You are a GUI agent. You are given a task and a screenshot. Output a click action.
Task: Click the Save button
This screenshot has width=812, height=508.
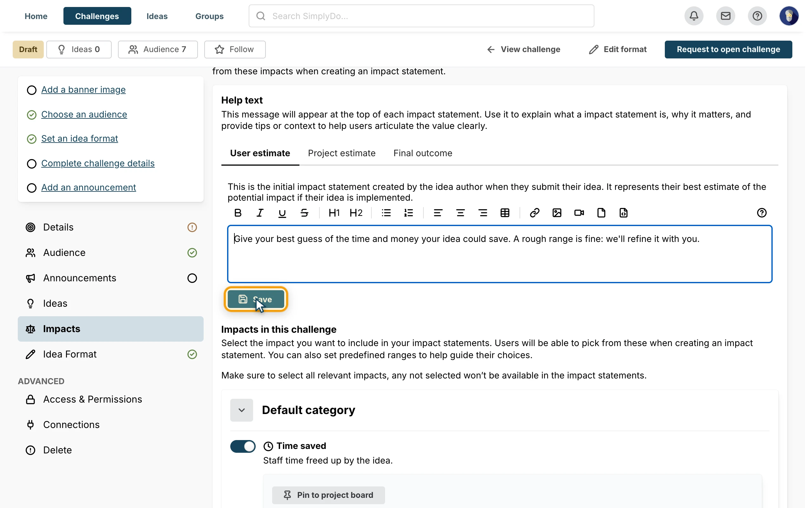(256, 299)
